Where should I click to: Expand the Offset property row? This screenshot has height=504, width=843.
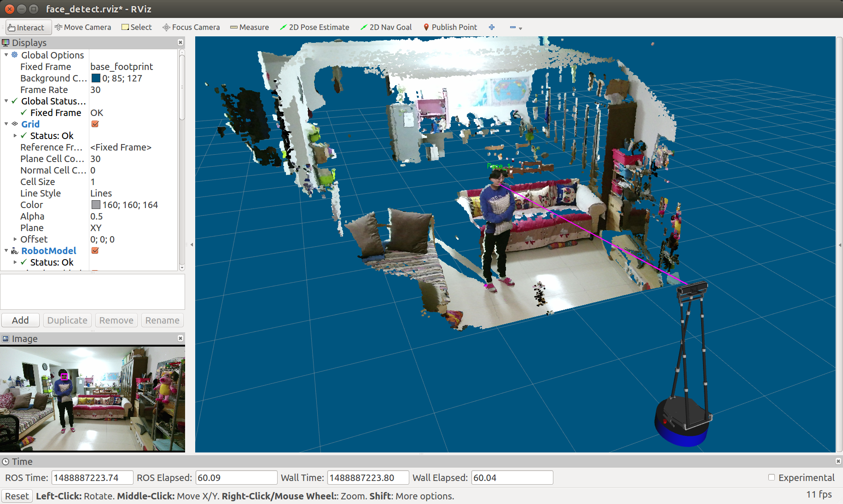[15, 239]
